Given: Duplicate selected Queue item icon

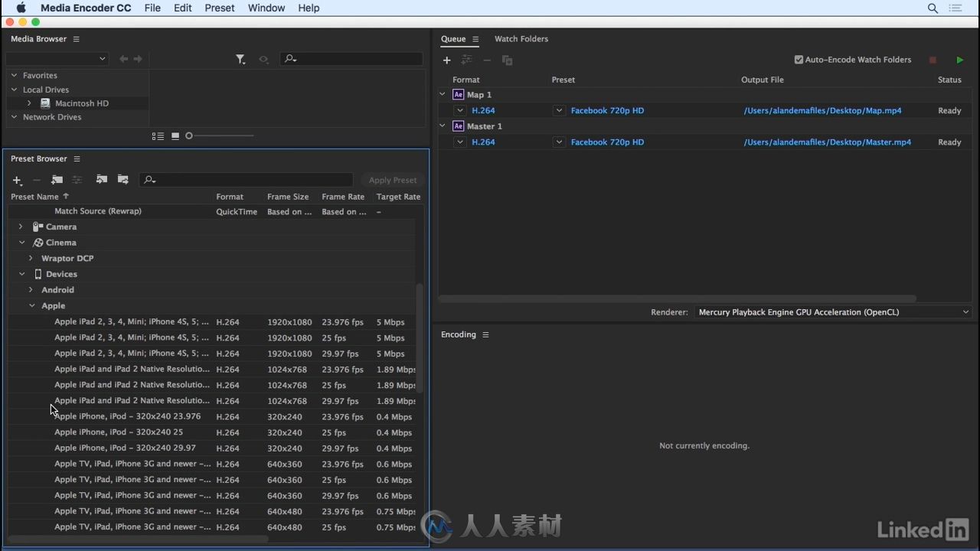Looking at the screenshot, I should tap(507, 60).
